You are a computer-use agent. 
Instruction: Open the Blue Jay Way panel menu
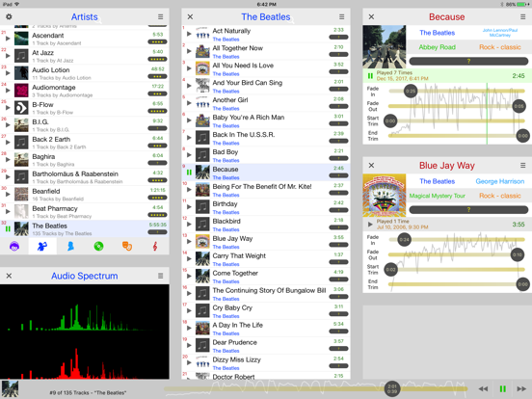point(522,165)
